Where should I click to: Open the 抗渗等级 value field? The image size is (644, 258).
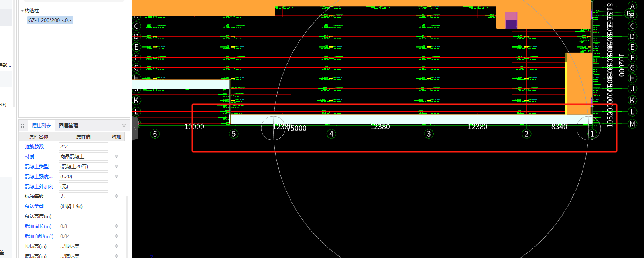[x=83, y=196]
